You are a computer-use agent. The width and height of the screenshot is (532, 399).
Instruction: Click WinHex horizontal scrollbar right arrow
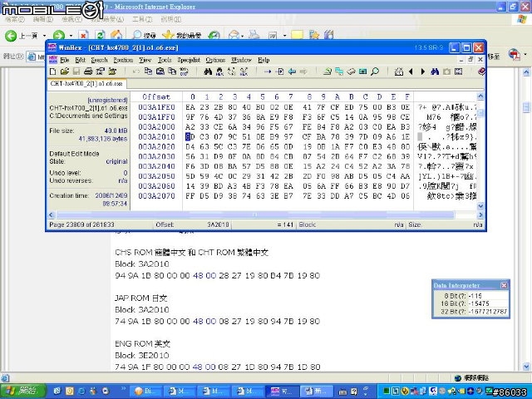480,214
